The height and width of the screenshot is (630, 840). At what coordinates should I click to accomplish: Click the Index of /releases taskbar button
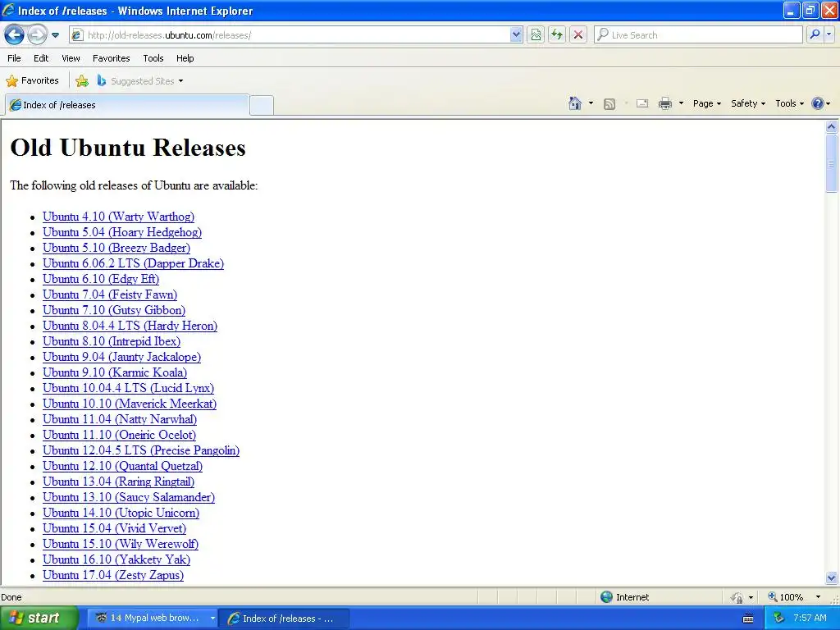[x=285, y=619]
